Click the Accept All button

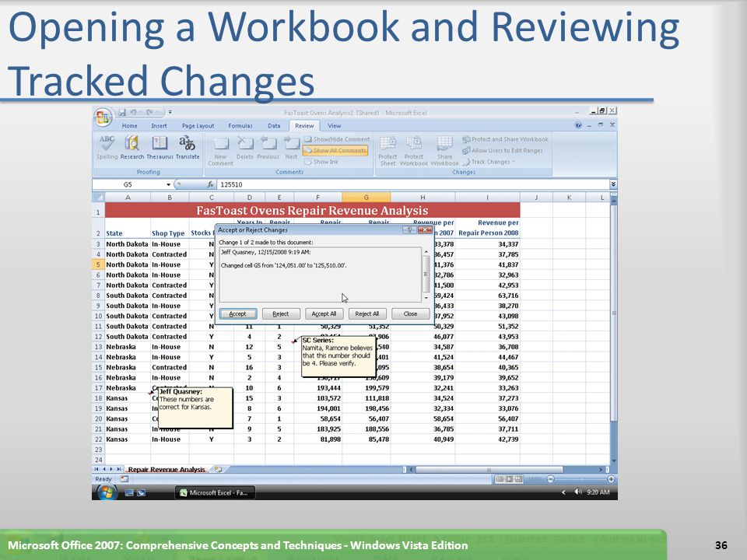(x=324, y=313)
